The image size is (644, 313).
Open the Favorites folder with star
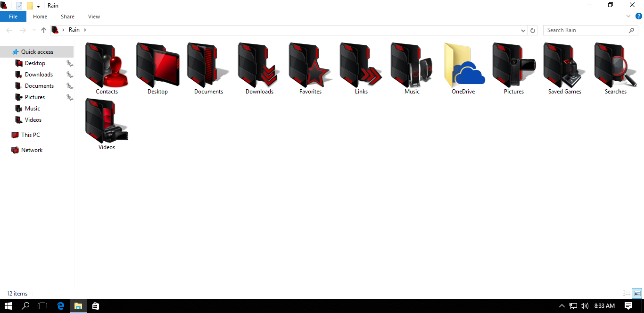pyautogui.click(x=310, y=65)
